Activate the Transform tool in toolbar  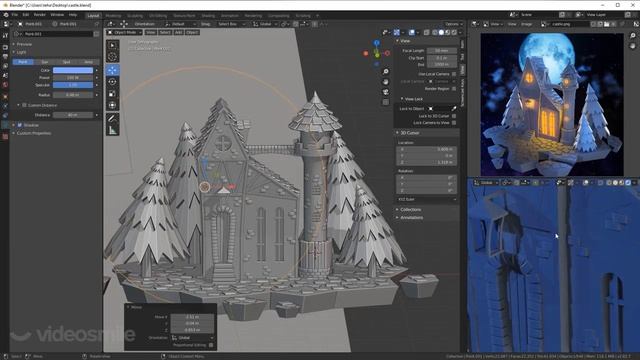pyautogui.click(x=113, y=105)
